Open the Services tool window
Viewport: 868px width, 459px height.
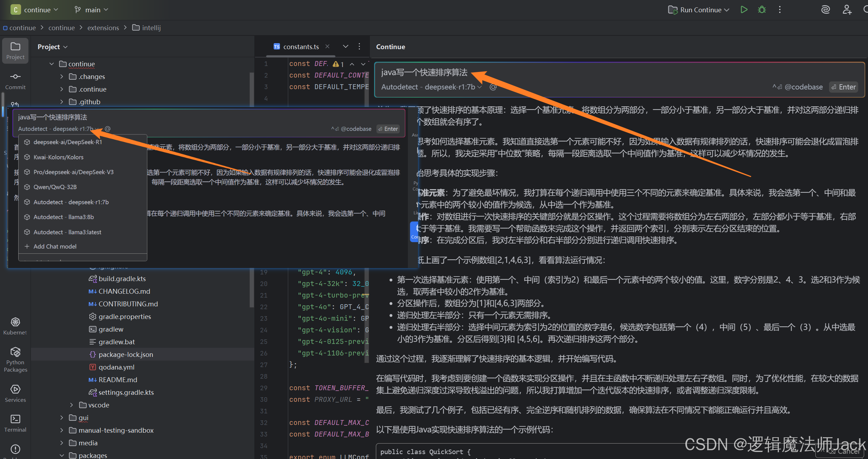pos(15,393)
